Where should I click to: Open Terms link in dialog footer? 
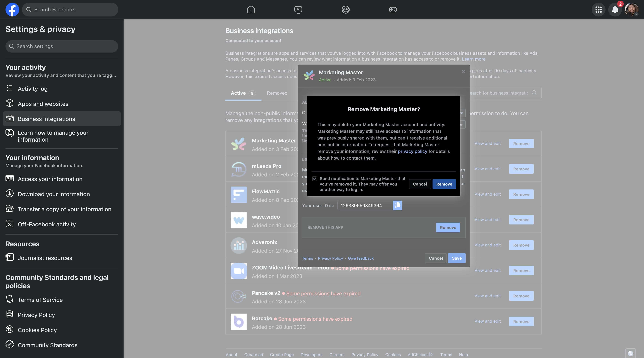pos(307,258)
